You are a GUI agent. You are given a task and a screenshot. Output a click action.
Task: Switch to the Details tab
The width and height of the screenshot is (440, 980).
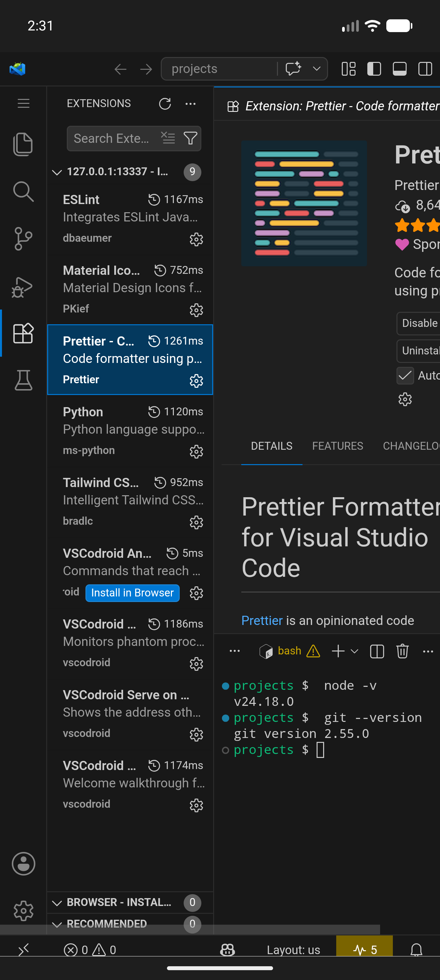tap(271, 445)
